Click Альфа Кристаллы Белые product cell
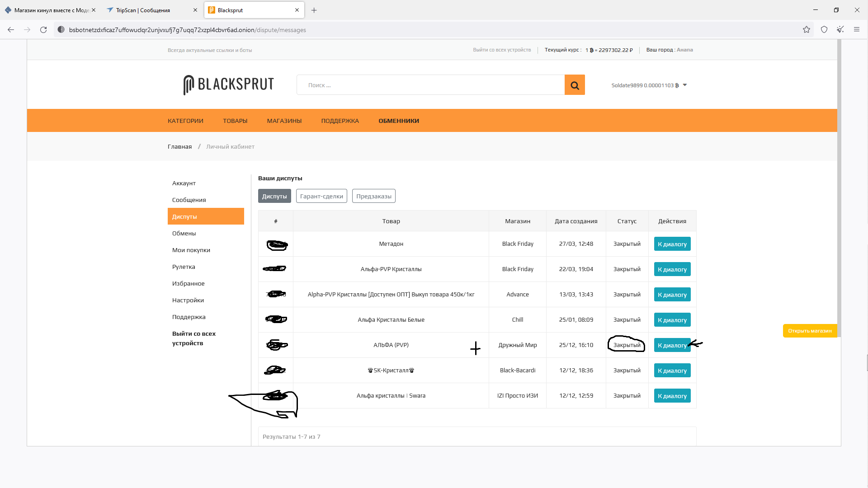The width and height of the screenshot is (868, 488). click(x=391, y=320)
